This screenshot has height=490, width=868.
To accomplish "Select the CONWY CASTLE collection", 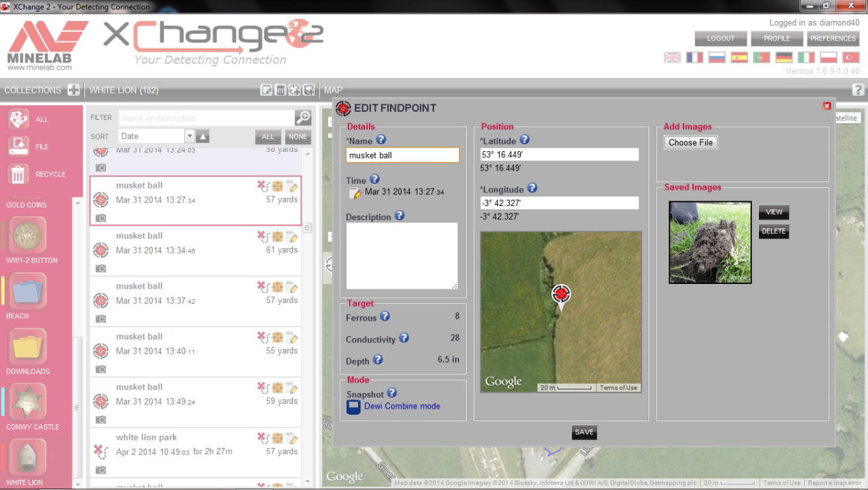I will coord(29,403).
